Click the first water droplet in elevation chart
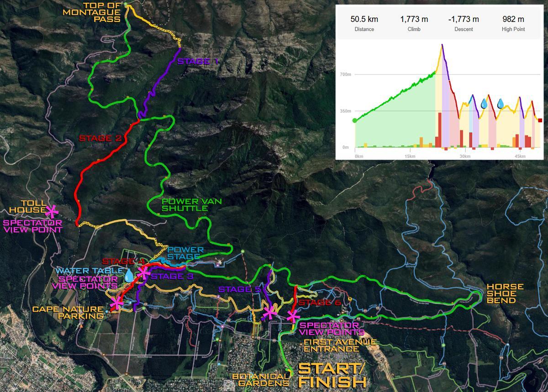 click(x=485, y=104)
